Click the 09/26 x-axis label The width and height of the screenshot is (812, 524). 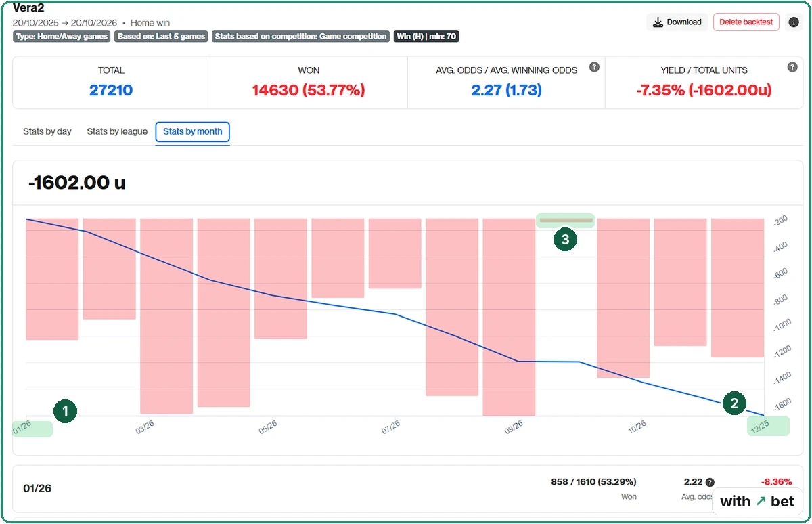(514, 427)
